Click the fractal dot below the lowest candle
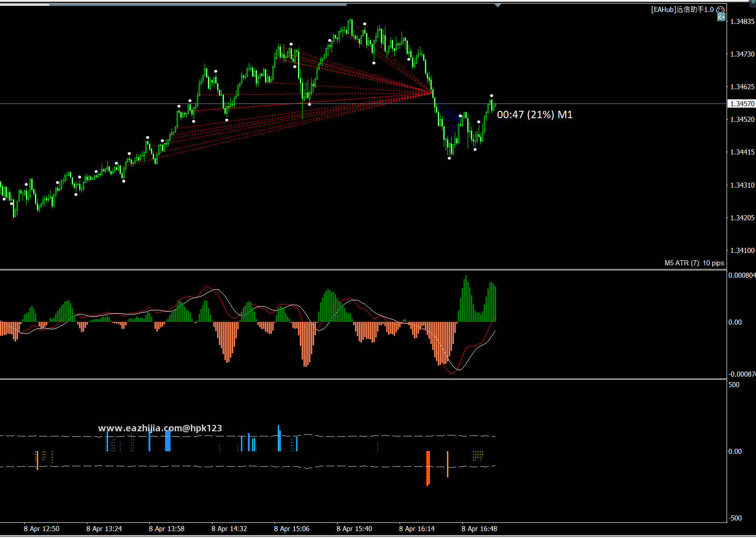This screenshot has width=756, height=538. 449,158
